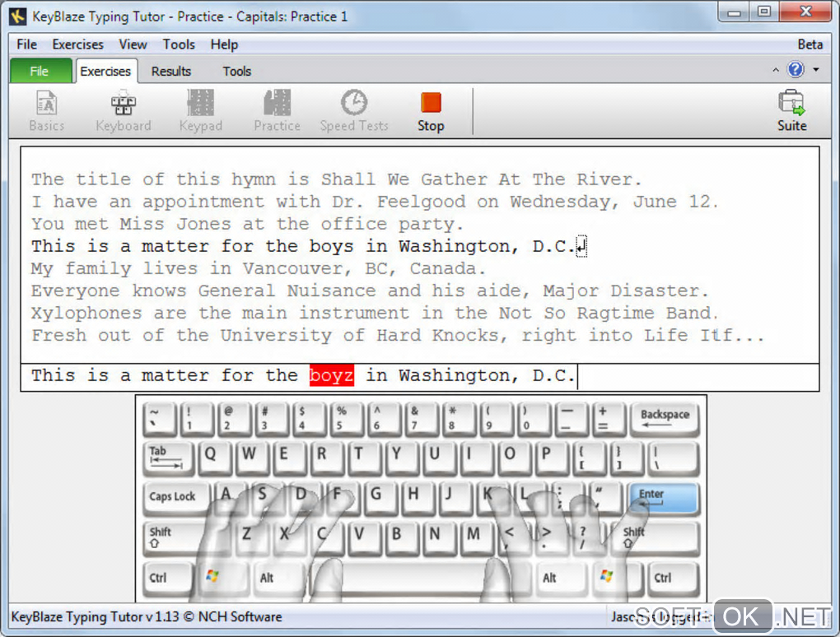Open the Suite toolbox icon
Image resolution: width=840 pixels, height=637 pixels.
coord(791,111)
